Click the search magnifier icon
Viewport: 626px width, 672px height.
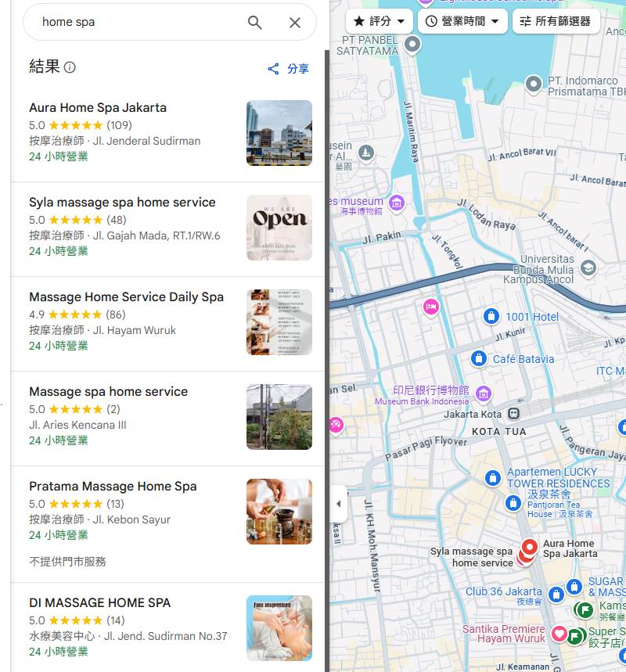[254, 22]
